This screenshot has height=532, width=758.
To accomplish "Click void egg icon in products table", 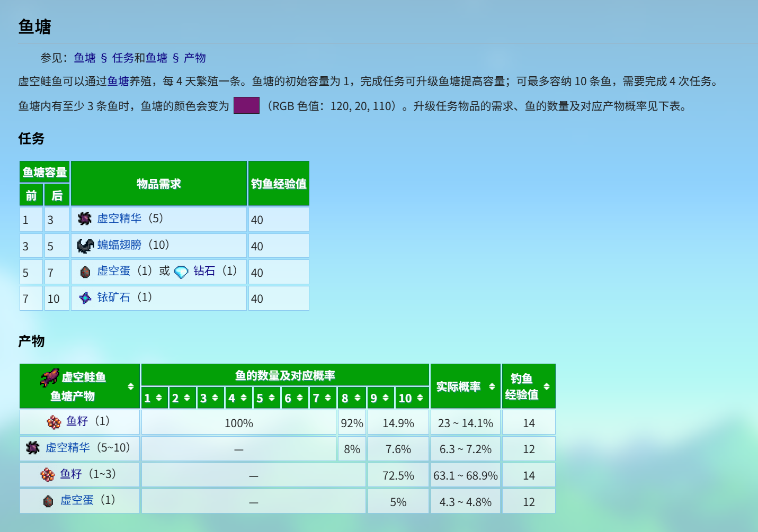I will pyautogui.click(x=48, y=501).
